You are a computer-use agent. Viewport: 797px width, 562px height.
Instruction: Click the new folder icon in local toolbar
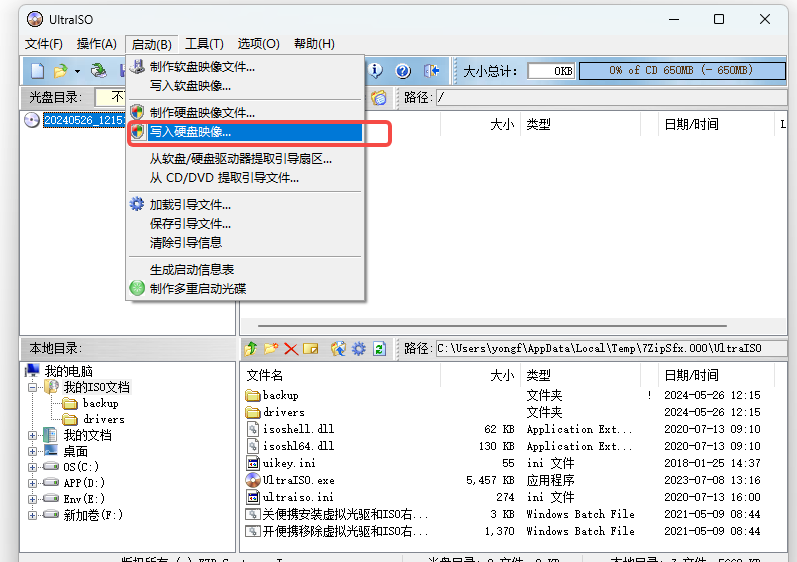[271, 349]
